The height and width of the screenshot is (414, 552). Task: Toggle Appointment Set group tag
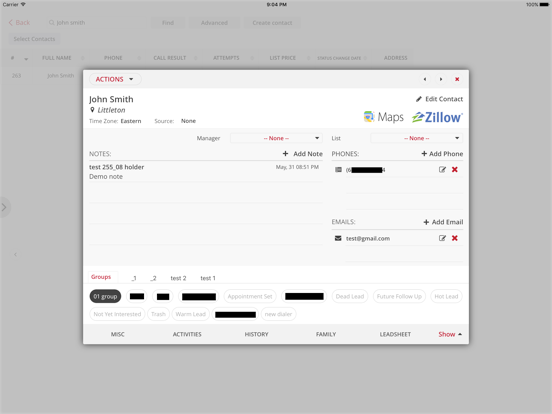pos(250,296)
